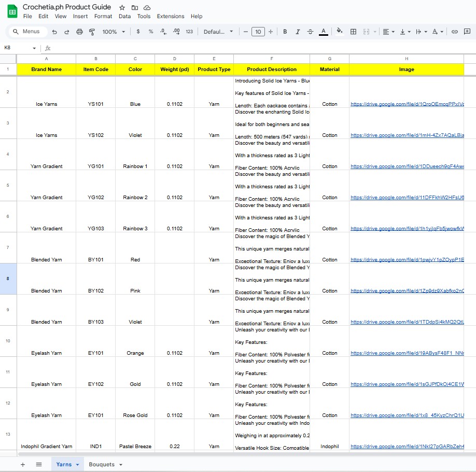Image resolution: width=476 pixels, height=472 pixels.
Task: Click the font size field showing 10
Action: [x=258, y=32]
